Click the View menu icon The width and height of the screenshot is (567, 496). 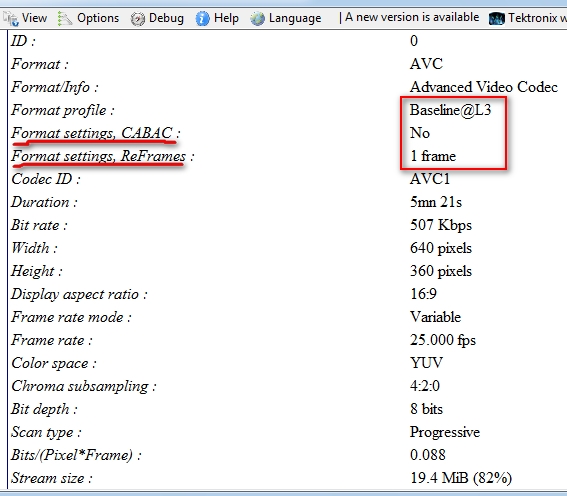coord(11,18)
